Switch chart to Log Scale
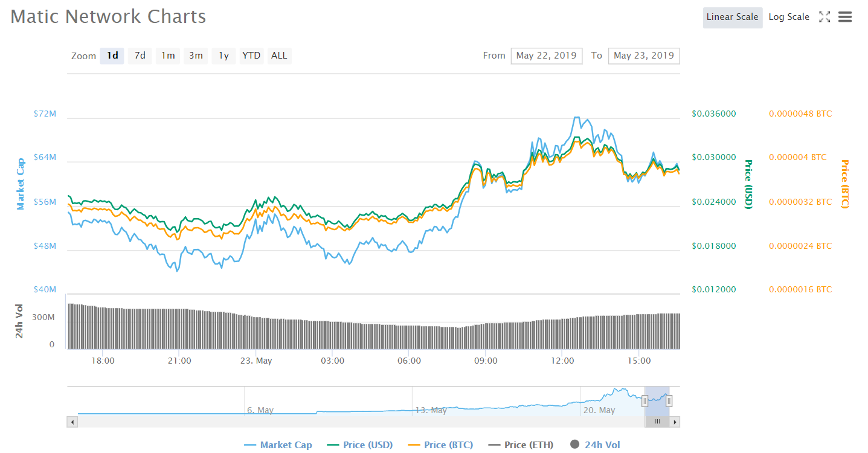868x453 pixels. click(789, 18)
